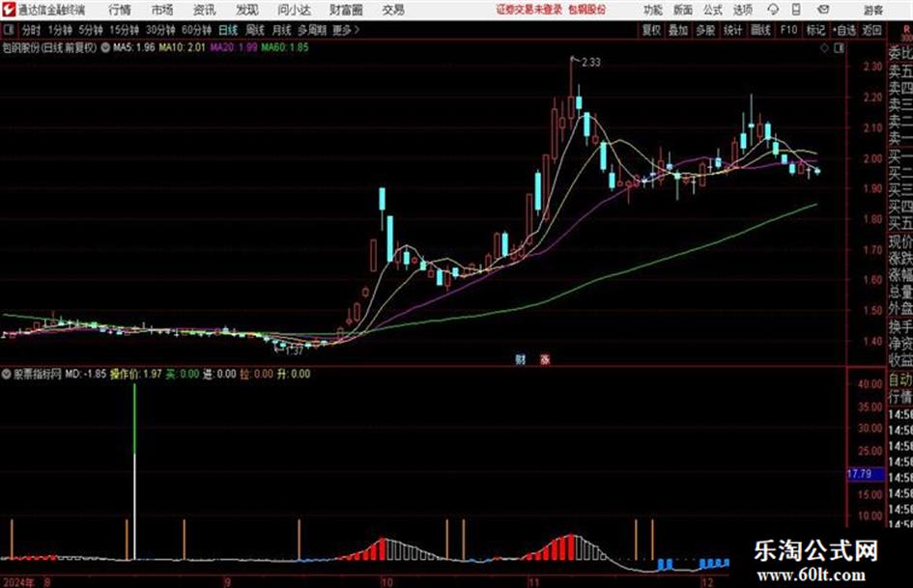Click the MA60: 1.85 indicator value
This screenshot has width=913, height=588.
coord(285,47)
